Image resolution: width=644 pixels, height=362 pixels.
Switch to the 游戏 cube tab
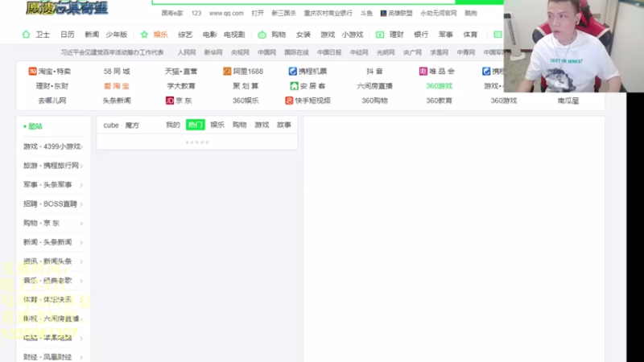point(262,125)
